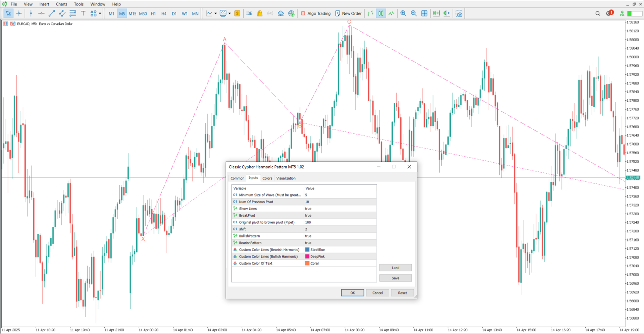Open the chart templates icon
Viewport: 644px width, 334px height.
(x=223, y=13)
